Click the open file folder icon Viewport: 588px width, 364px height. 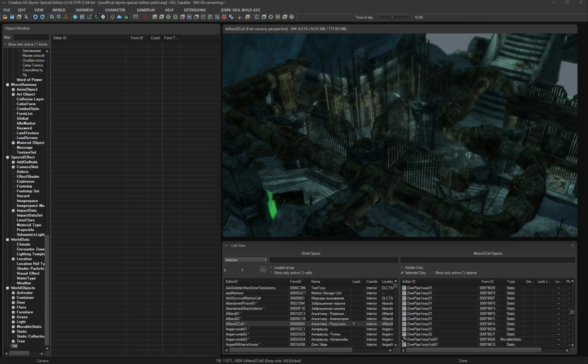5,17
